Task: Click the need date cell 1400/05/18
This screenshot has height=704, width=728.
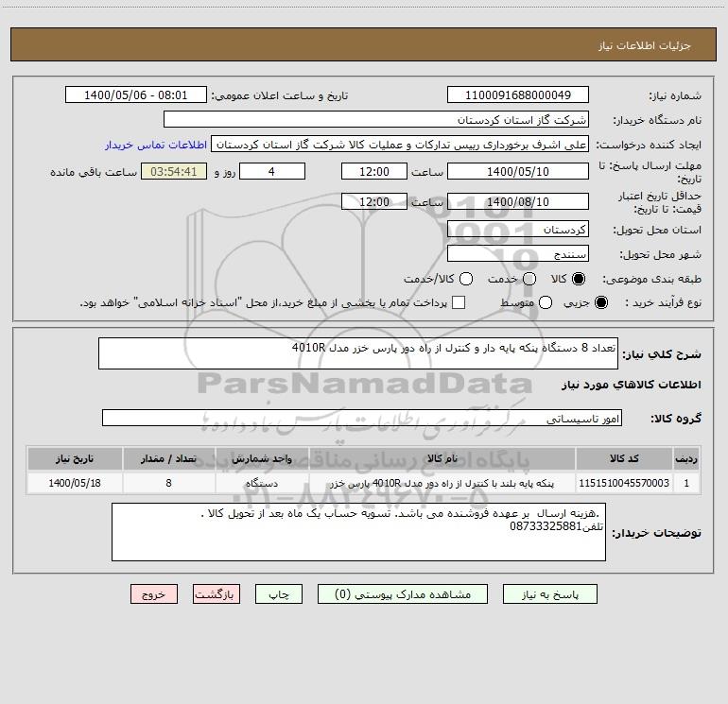Action: [x=75, y=483]
